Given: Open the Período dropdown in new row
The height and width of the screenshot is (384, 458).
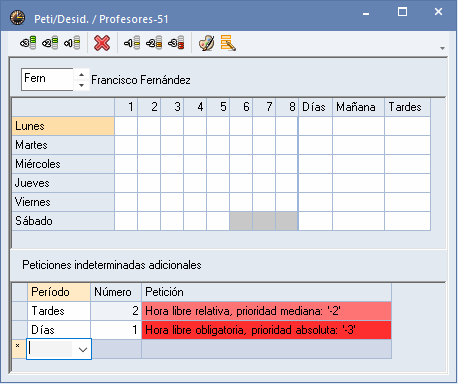Looking at the screenshot, I should coord(83,349).
